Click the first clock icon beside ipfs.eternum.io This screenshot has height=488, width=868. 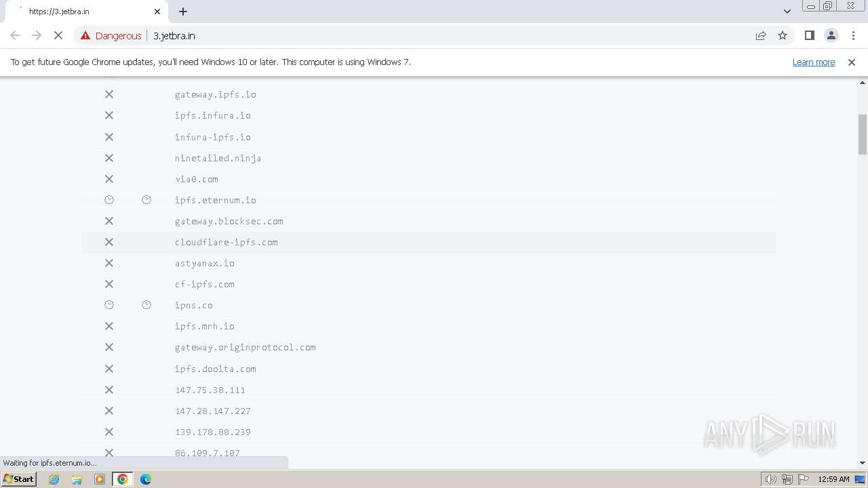tap(109, 200)
